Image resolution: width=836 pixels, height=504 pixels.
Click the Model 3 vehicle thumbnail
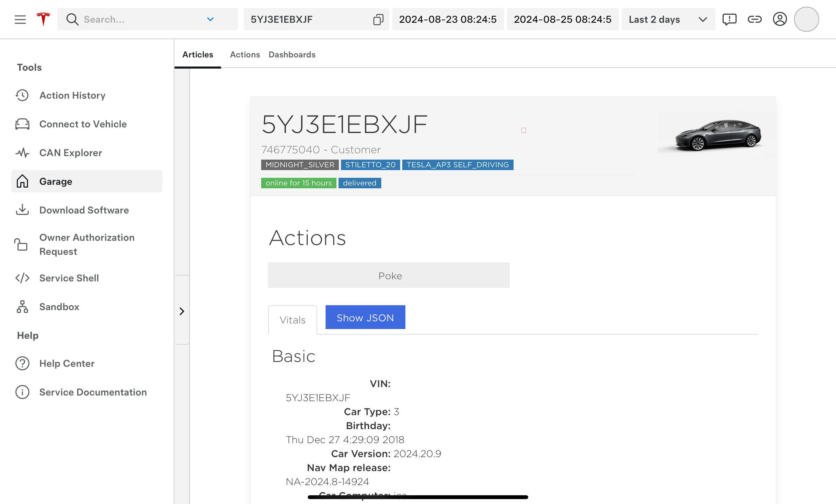click(717, 135)
